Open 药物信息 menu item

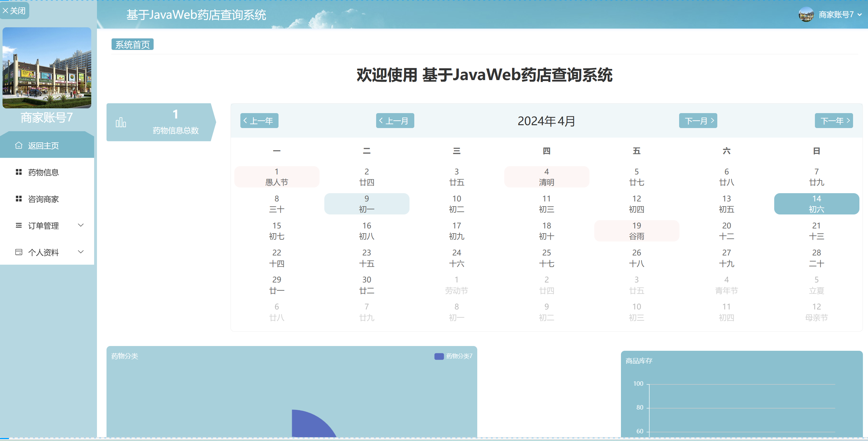pyautogui.click(x=44, y=172)
